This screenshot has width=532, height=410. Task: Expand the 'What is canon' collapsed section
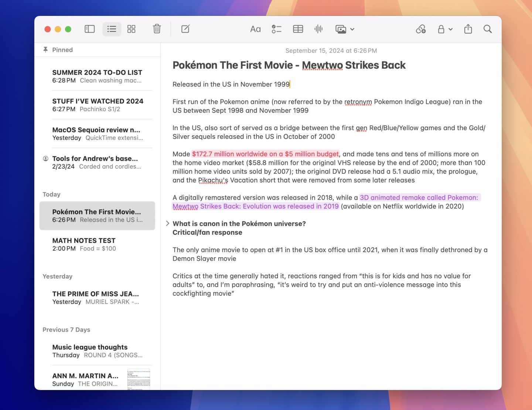[167, 223]
